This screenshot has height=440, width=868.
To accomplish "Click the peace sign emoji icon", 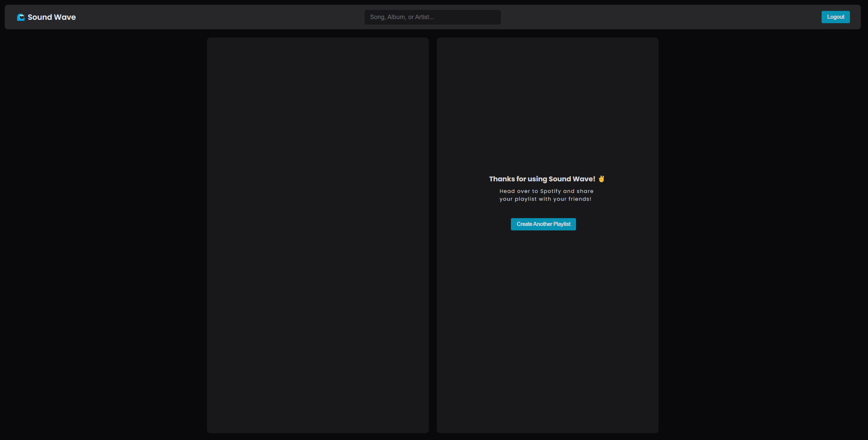I will point(601,179).
